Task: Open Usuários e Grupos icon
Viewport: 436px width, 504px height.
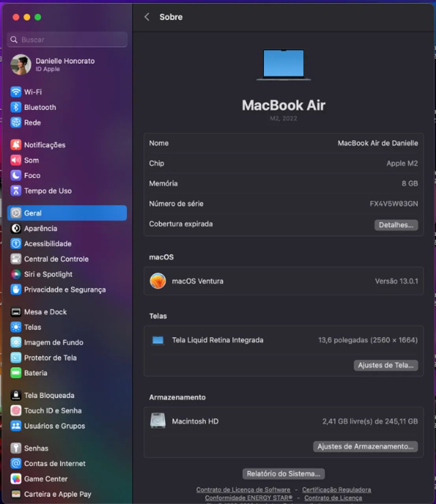Action: [16, 426]
